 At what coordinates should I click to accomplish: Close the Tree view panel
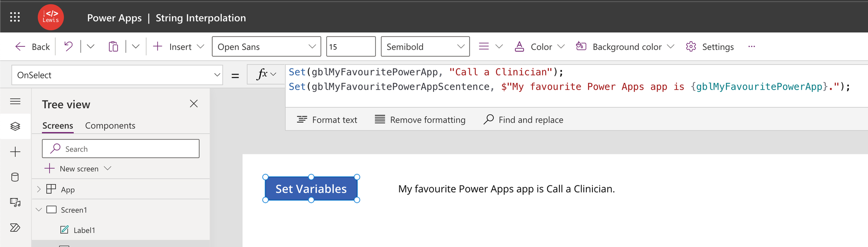[x=194, y=104]
